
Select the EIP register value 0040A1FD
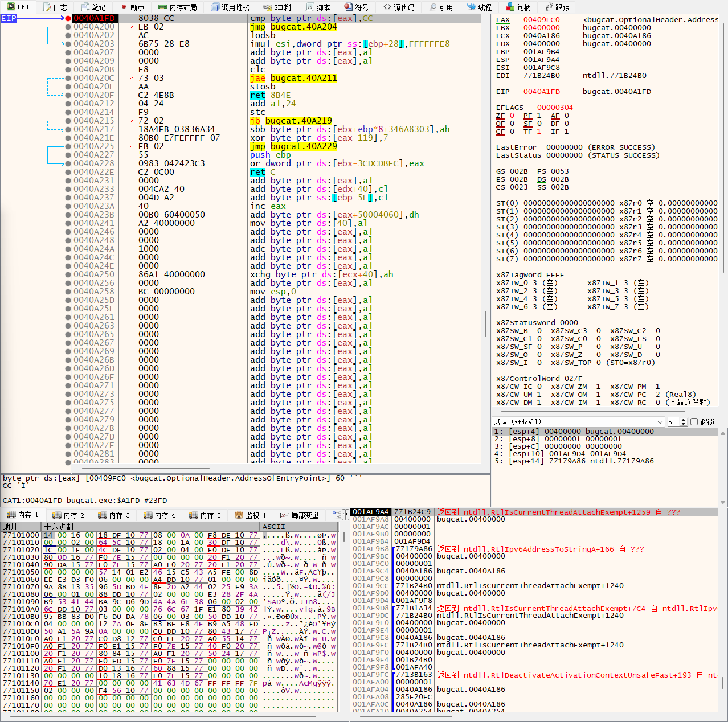[x=542, y=92]
